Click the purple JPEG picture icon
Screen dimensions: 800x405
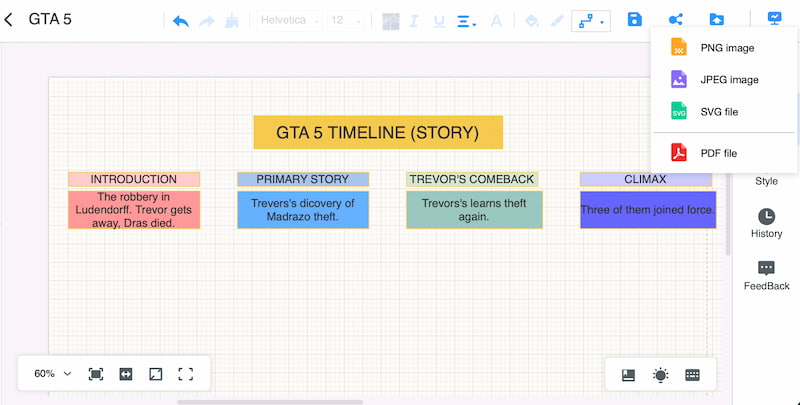(679, 79)
